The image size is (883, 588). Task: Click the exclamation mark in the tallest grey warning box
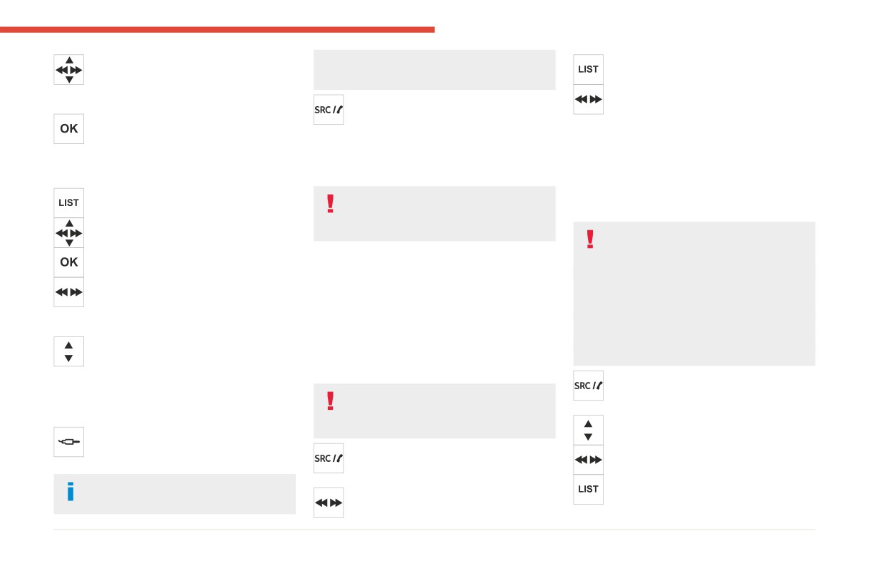[590, 239]
